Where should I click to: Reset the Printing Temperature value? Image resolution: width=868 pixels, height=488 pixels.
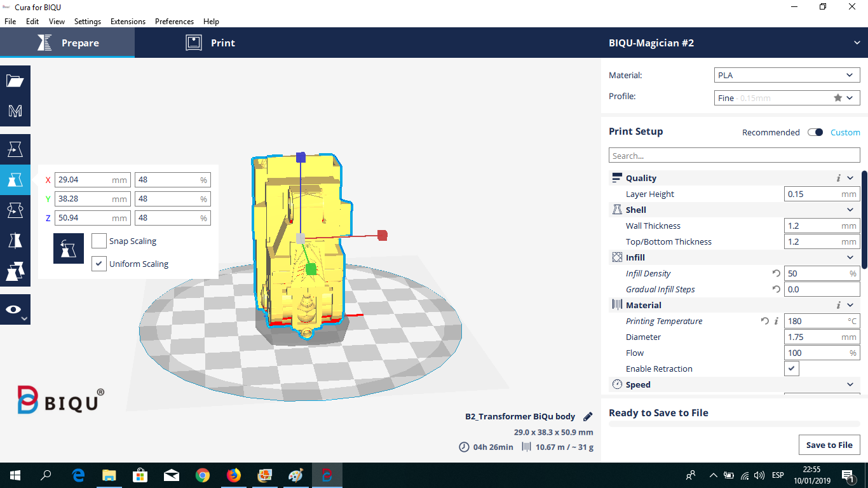765,321
